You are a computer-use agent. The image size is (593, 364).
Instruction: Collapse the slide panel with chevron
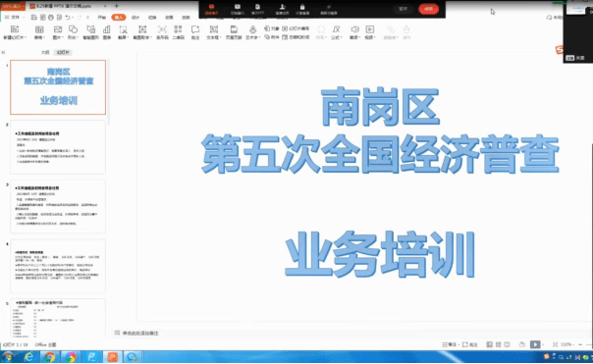(3, 52)
